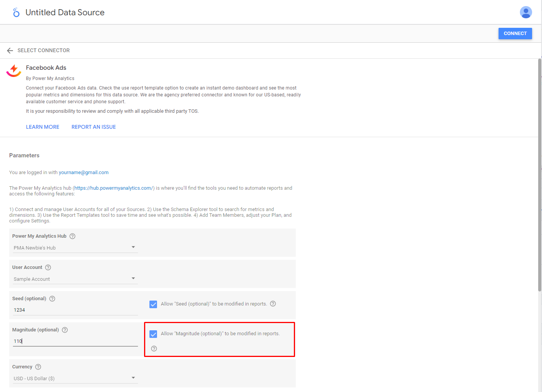This screenshot has height=392, width=542.
Task: Open the hub.powermyanalytics.com link
Action: click(x=114, y=188)
